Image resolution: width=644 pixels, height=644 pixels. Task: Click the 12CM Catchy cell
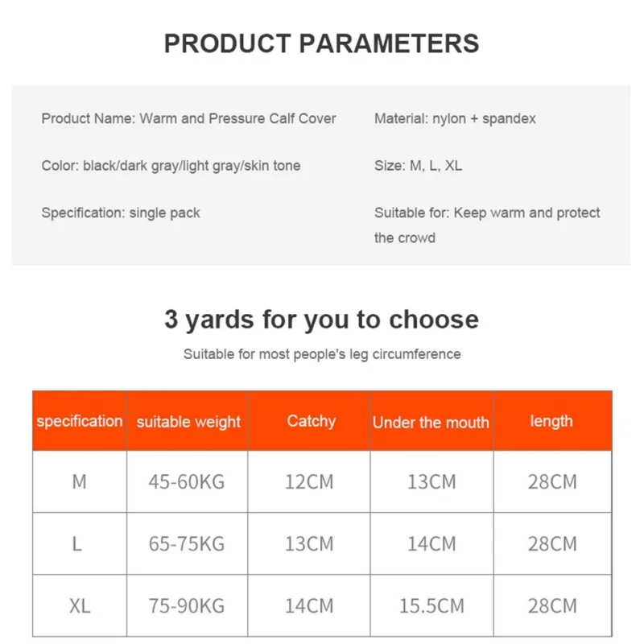tap(309, 482)
